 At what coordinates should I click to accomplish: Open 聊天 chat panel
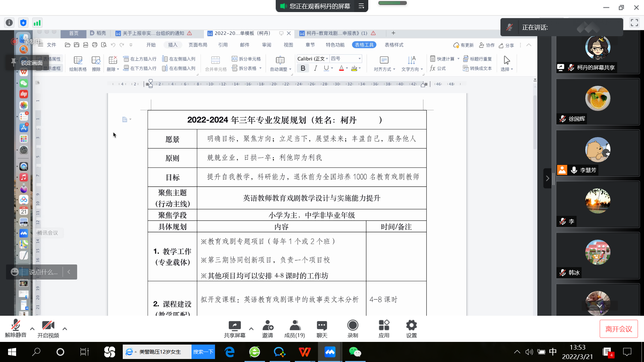322,328
